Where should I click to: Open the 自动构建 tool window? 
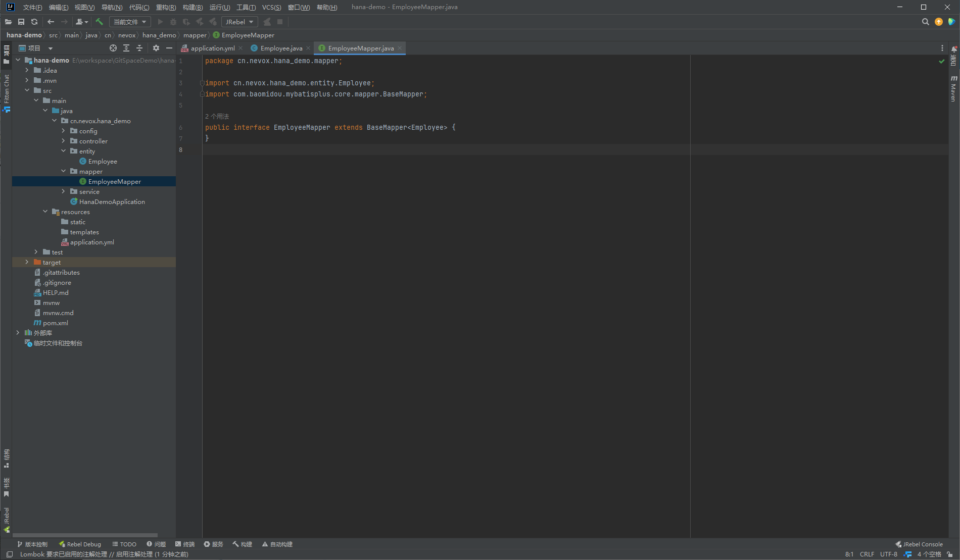click(277, 544)
